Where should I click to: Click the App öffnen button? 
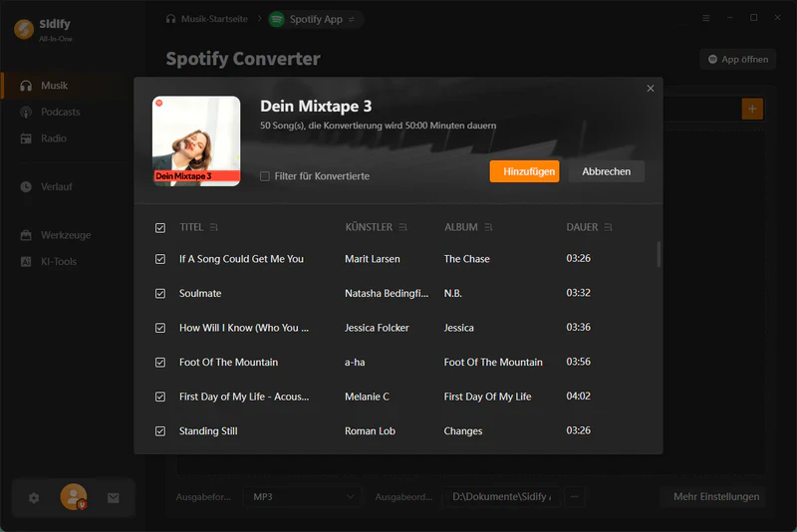point(738,59)
